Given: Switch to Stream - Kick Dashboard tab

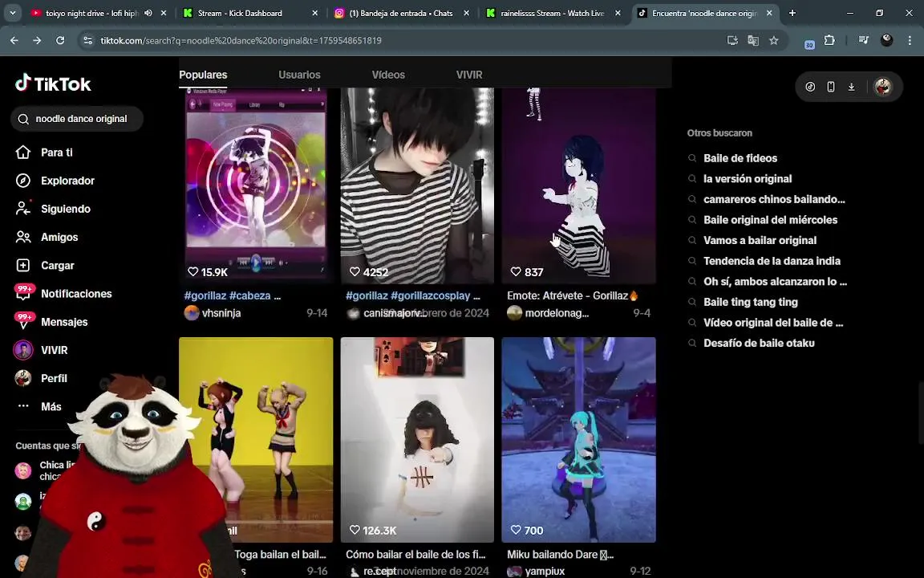Looking at the screenshot, I should coord(241,13).
